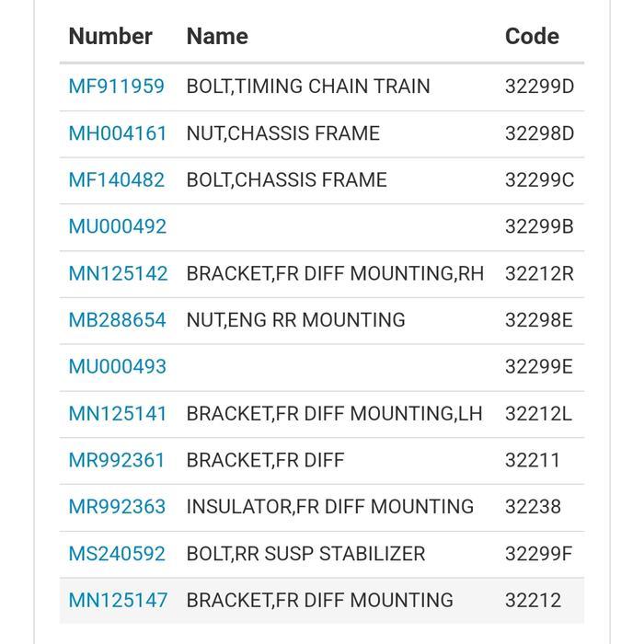Viewport: 644px width, 644px height.
Task: Open part number MN125141 link
Action: [x=118, y=414]
